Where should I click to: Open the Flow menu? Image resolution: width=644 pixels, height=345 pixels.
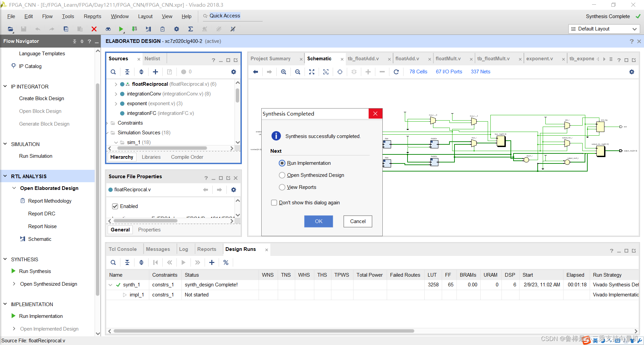click(47, 16)
